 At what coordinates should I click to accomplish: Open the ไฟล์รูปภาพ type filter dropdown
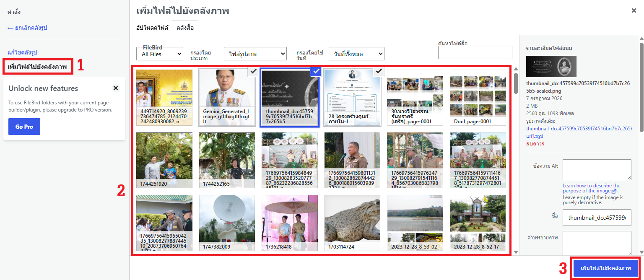click(x=255, y=54)
